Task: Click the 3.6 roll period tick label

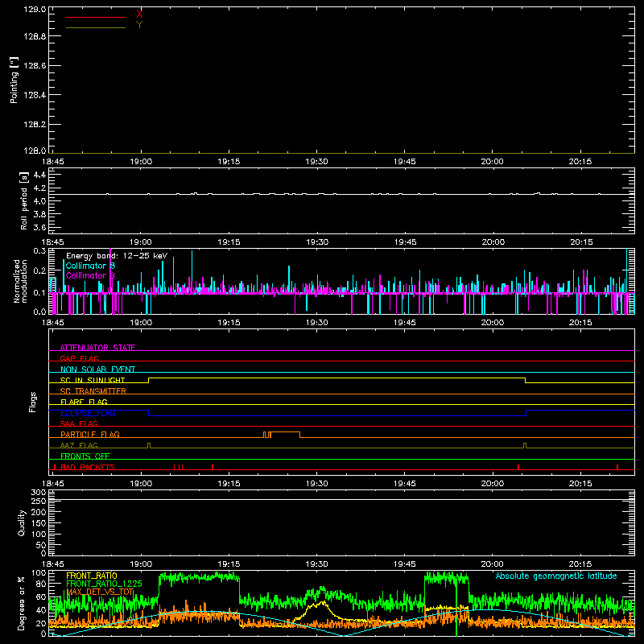Action: (x=39, y=227)
